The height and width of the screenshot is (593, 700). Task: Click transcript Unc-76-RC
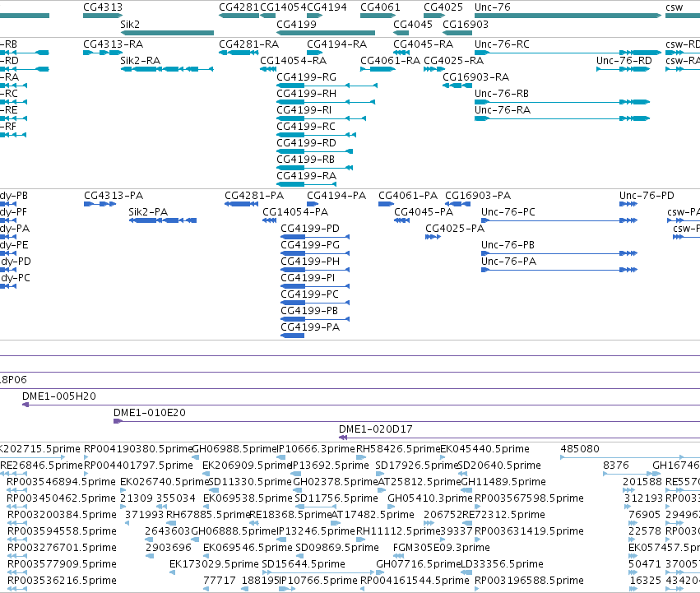pos(502,44)
